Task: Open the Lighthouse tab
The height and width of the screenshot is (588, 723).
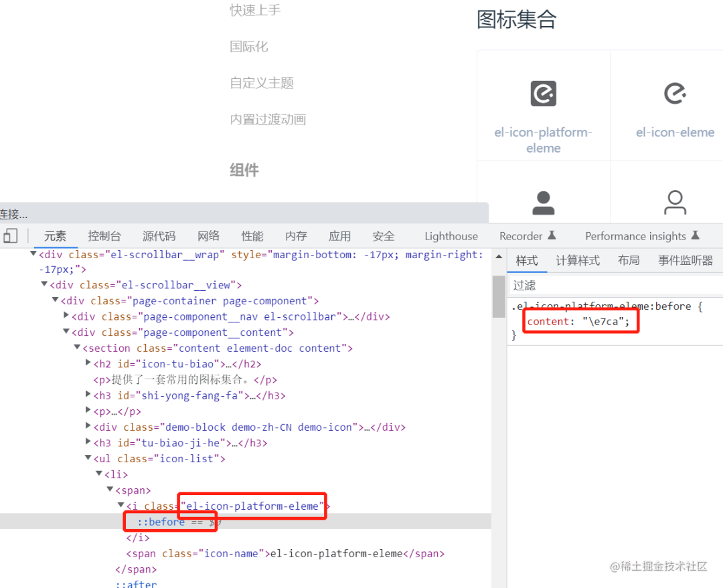Action: click(451, 236)
